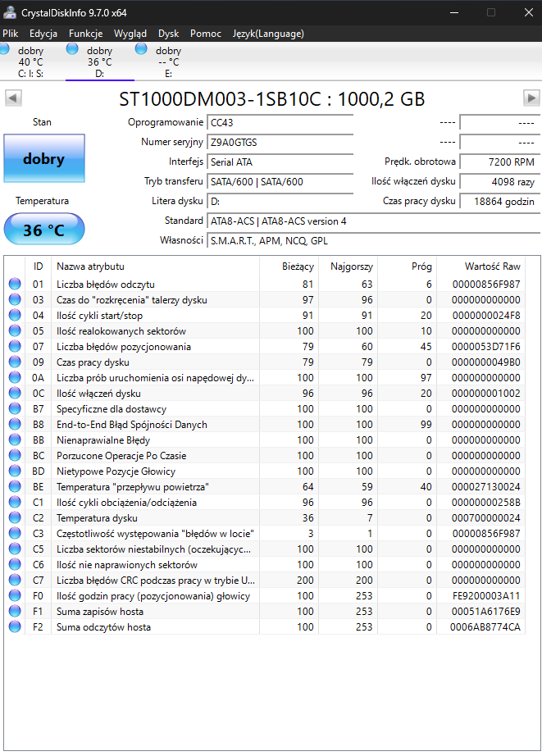Click the 'Nazwa atrybutu' column header

click(155, 266)
